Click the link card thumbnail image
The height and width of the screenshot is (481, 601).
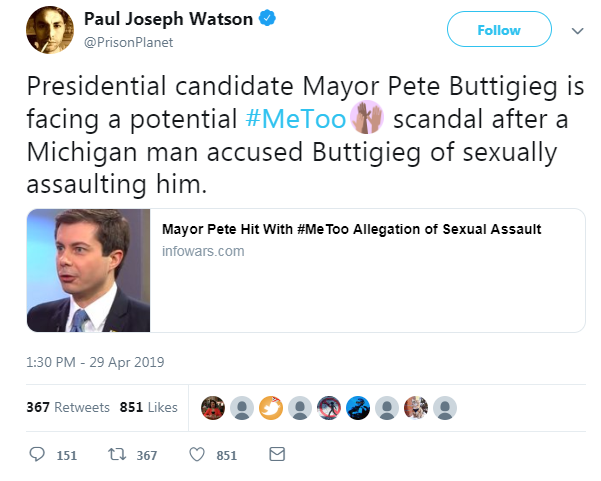(89, 270)
